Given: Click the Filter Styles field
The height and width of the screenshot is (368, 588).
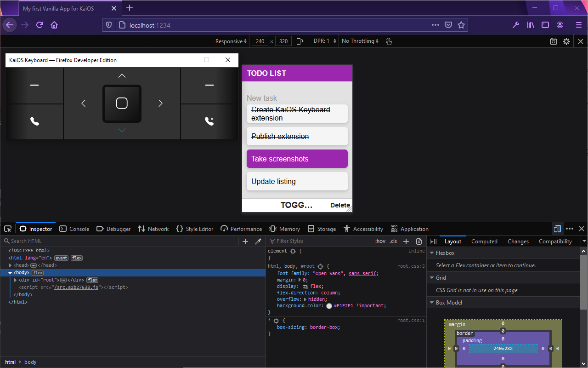Looking at the screenshot, I should 319,241.
